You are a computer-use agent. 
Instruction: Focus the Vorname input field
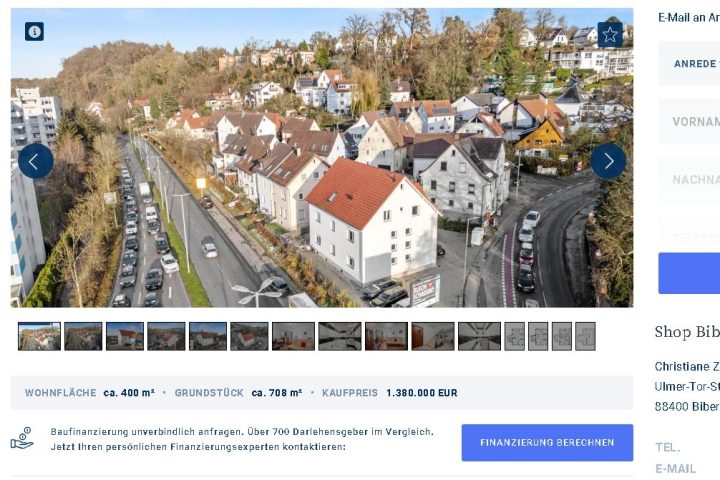[x=689, y=122]
